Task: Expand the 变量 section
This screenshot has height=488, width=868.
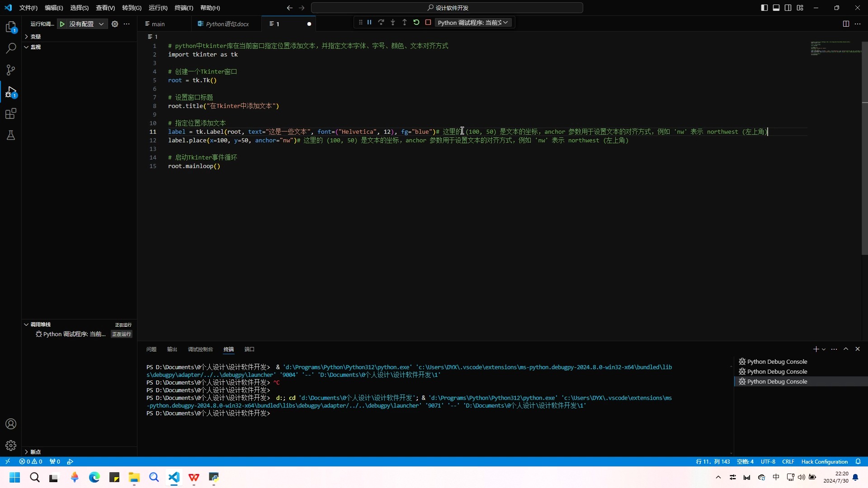Action: (x=36, y=37)
